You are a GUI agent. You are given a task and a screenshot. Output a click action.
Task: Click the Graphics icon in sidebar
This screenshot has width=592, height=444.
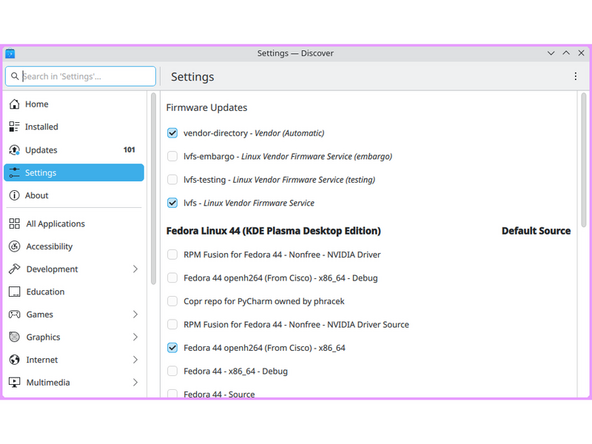click(x=14, y=337)
